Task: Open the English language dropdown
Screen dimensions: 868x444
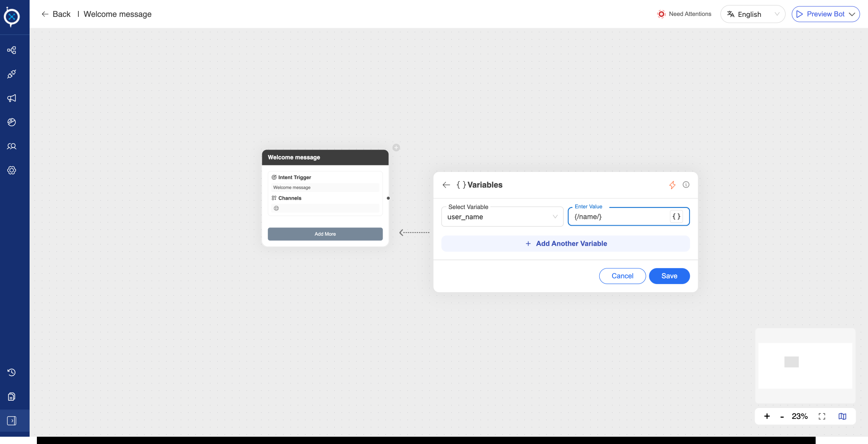Action: click(x=753, y=14)
